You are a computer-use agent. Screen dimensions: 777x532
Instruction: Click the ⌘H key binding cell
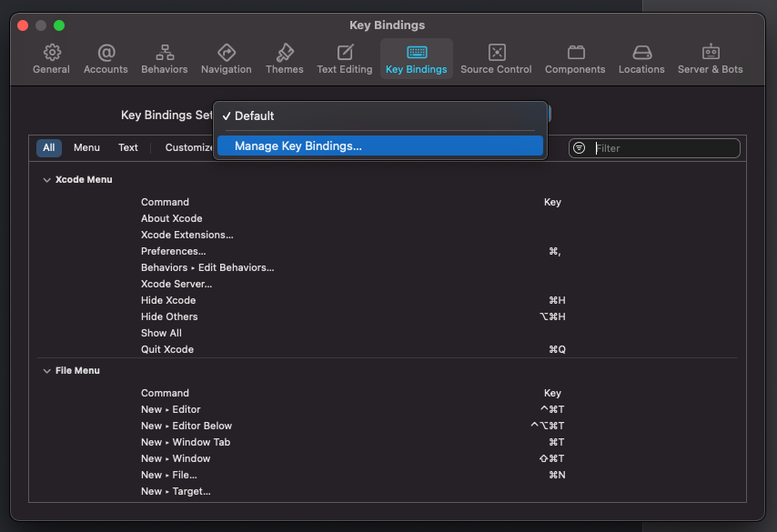pos(557,300)
